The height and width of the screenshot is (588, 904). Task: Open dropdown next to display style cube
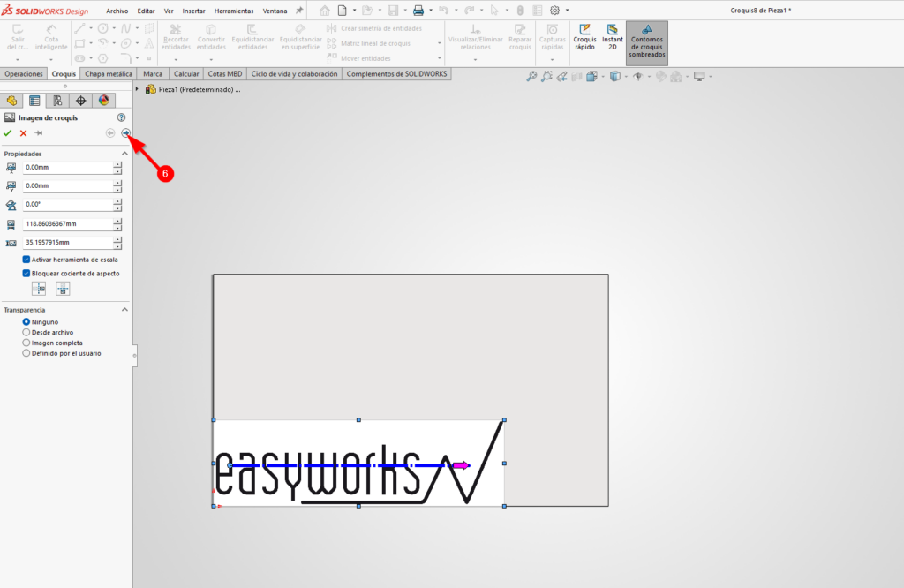tap(626, 76)
